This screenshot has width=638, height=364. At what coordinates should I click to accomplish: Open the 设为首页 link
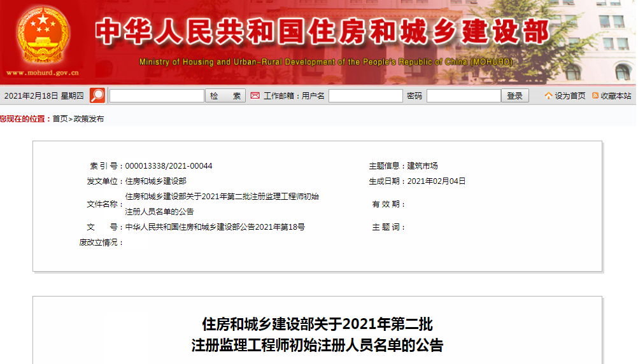coord(570,95)
